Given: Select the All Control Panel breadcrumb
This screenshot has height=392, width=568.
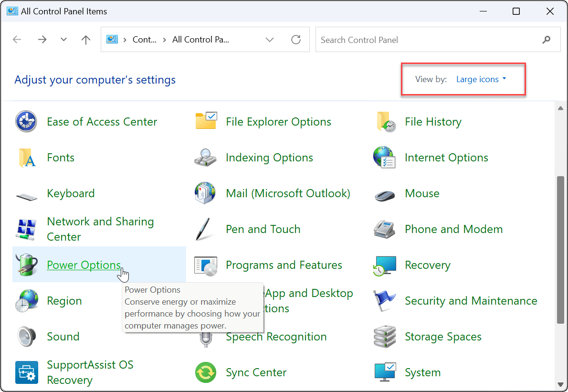Looking at the screenshot, I should coord(200,40).
